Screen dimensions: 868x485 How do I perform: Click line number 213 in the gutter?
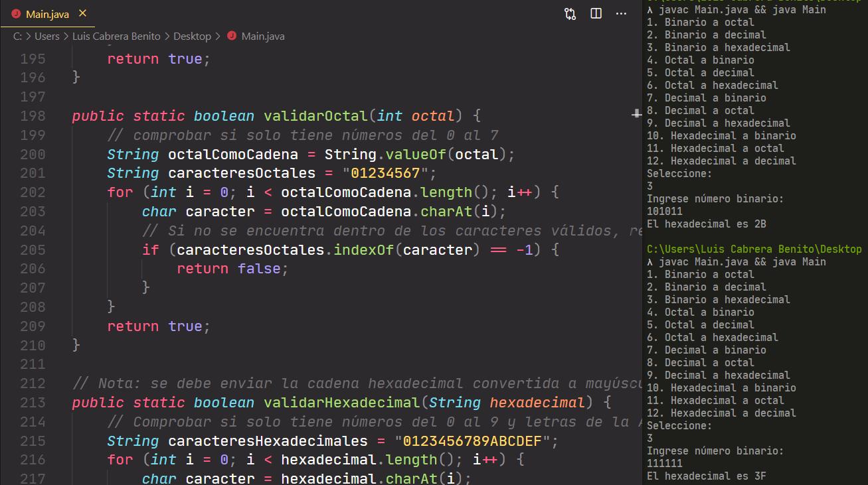coord(33,403)
